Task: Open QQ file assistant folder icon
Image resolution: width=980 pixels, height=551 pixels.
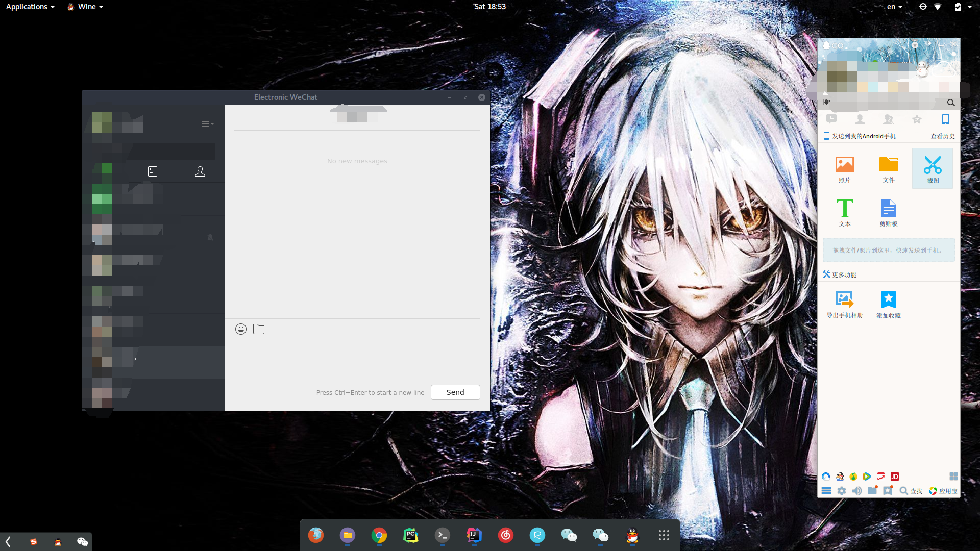Action: [x=872, y=491]
